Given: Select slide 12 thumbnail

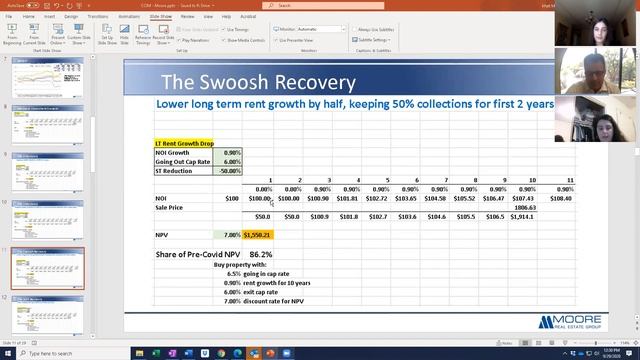Looking at the screenshot, I should pos(47,315).
